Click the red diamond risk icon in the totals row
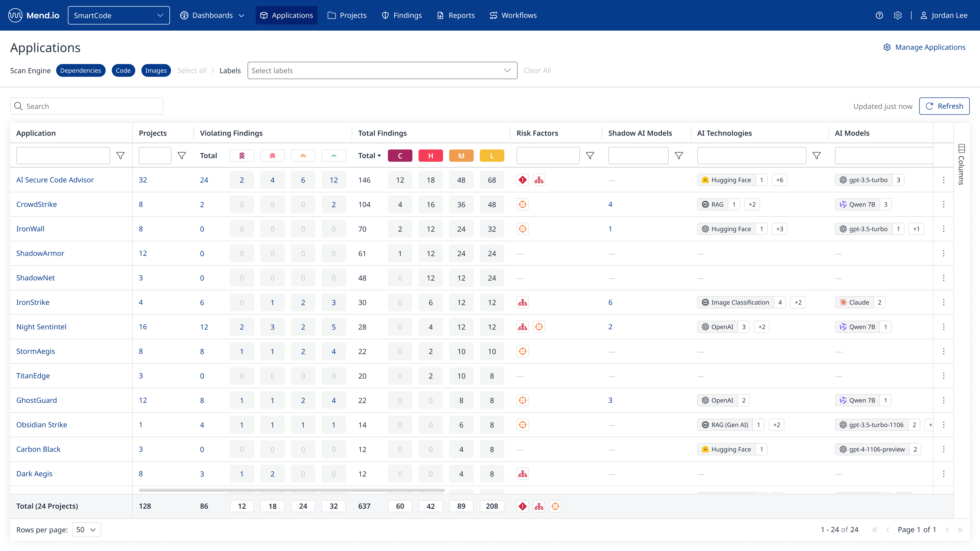 (523, 506)
